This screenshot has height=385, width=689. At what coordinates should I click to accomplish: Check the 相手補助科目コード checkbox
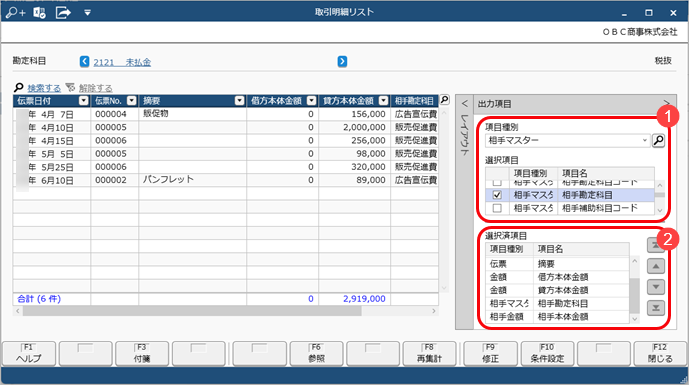point(497,208)
